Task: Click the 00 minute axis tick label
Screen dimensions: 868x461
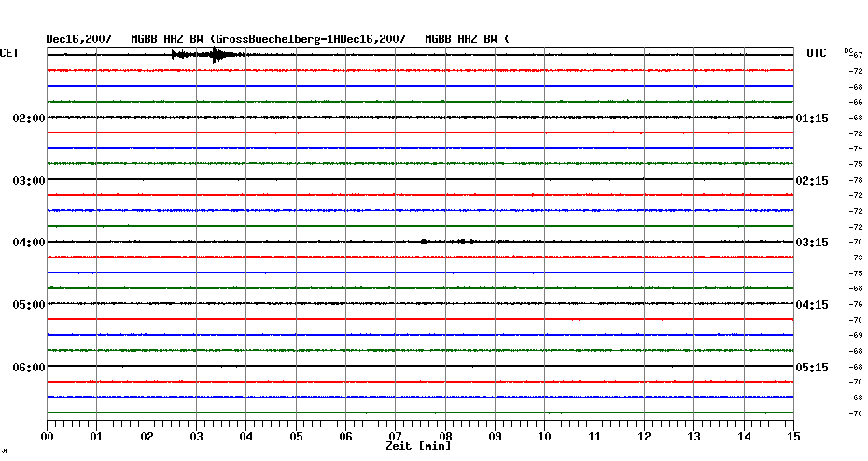Action: click(x=47, y=437)
